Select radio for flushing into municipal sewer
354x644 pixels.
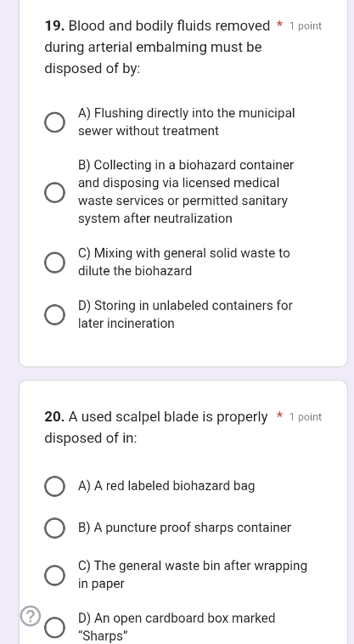coord(54,122)
